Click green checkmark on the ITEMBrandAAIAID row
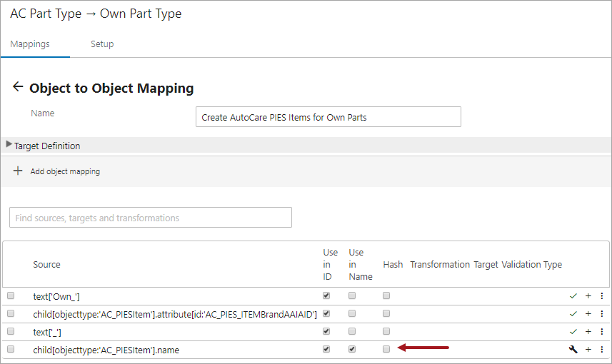Image resolution: width=612 pixels, height=364 pixels. point(573,313)
